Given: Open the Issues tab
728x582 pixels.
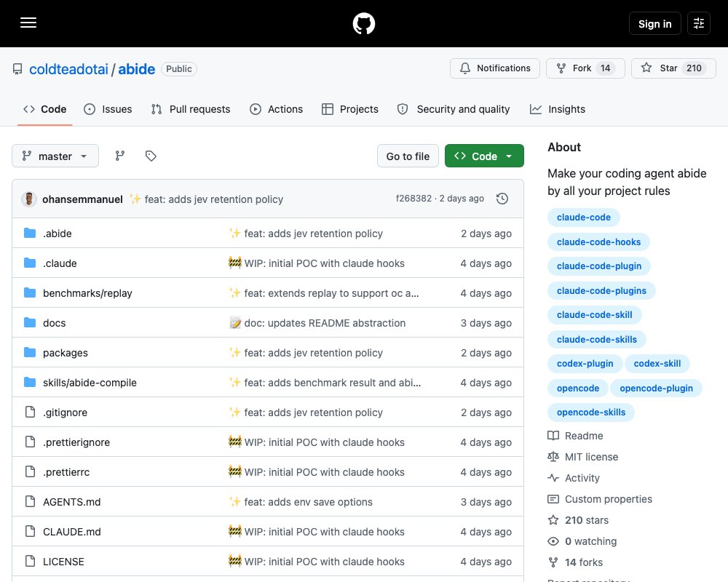Looking at the screenshot, I should point(108,109).
